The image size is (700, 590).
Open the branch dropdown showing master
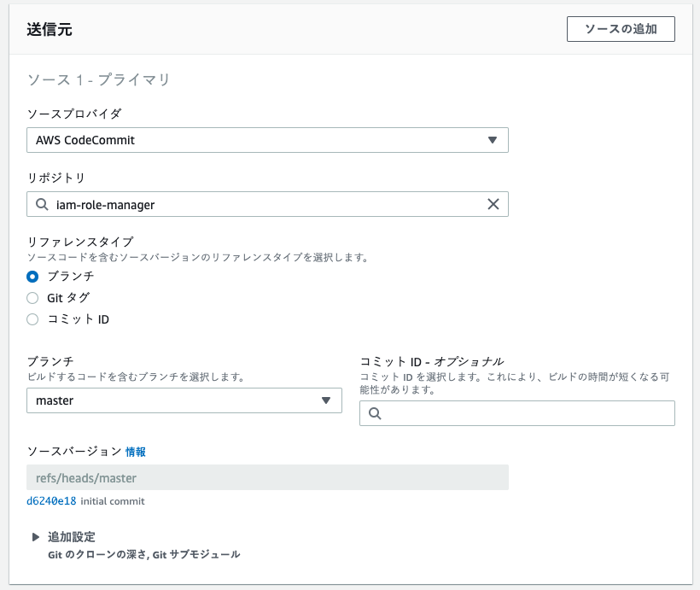click(x=184, y=400)
